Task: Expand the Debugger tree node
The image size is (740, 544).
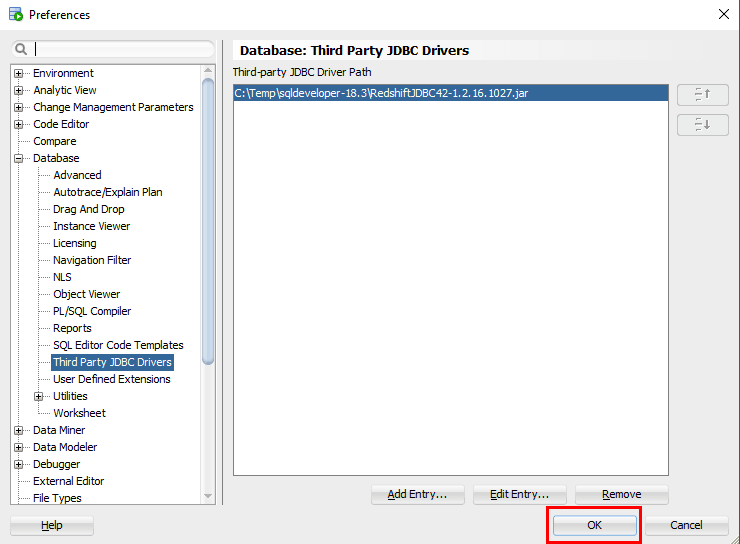Action: click(19, 464)
